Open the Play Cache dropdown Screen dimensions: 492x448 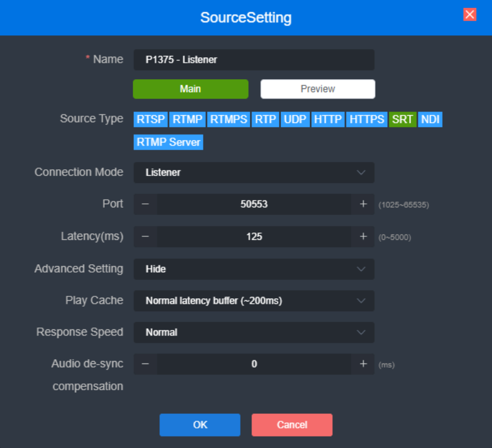coord(254,300)
